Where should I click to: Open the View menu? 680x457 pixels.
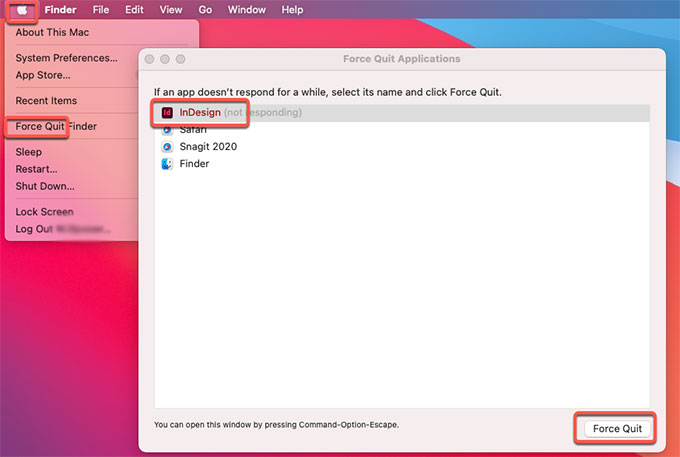(x=171, y=10)
